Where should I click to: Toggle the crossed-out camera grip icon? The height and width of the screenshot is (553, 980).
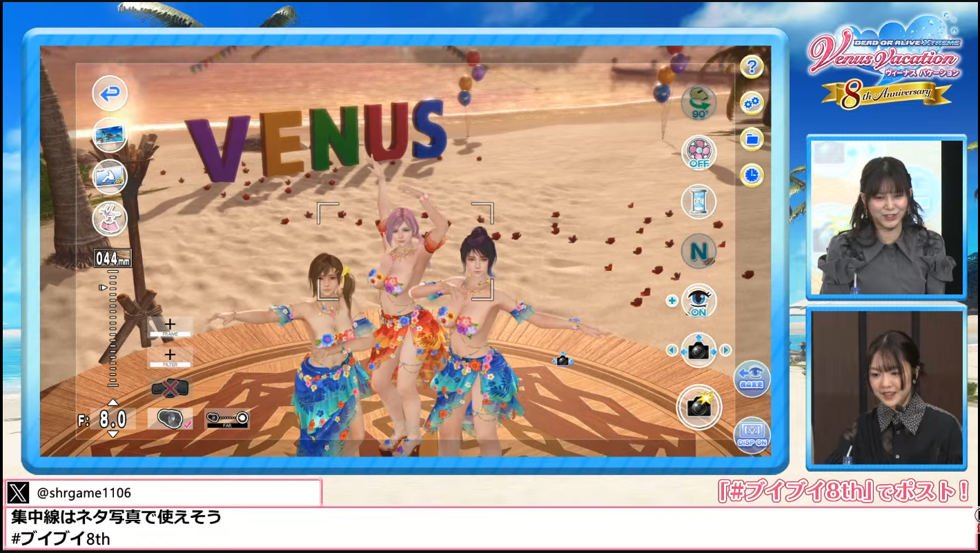click(170, 388)
